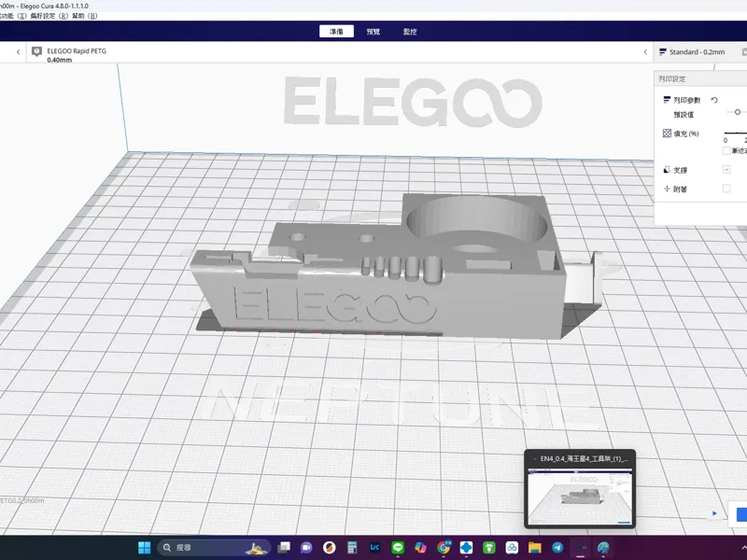Open the blue cross-shaped taskbar app
Image resolution: width=747 pixels, height=560 pixels.
466,548
